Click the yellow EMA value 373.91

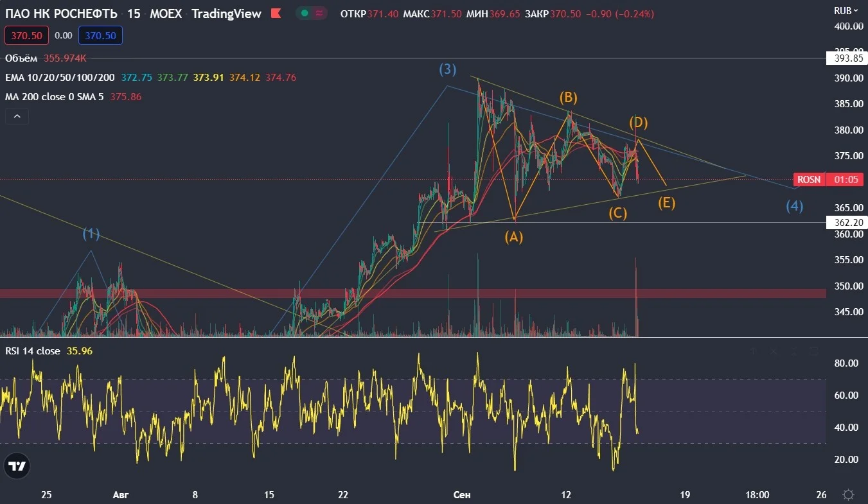(x=208, y=78)
